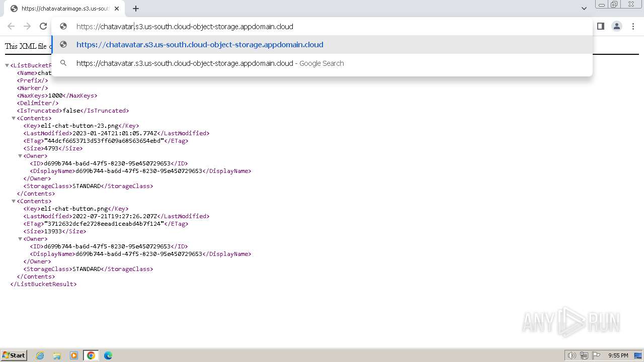Click second StorageClass STANDARD value
644x362 pixels.
(x=87, y=269)
